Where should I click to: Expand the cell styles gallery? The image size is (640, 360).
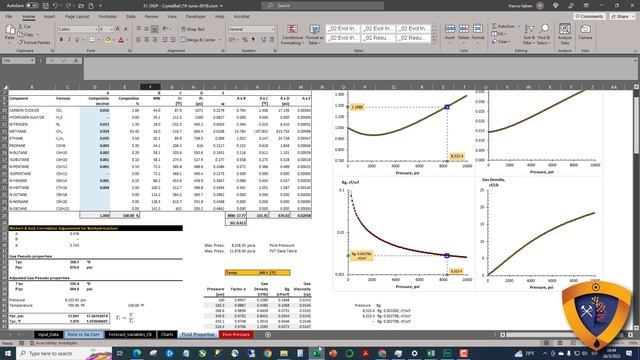(433, 40)
